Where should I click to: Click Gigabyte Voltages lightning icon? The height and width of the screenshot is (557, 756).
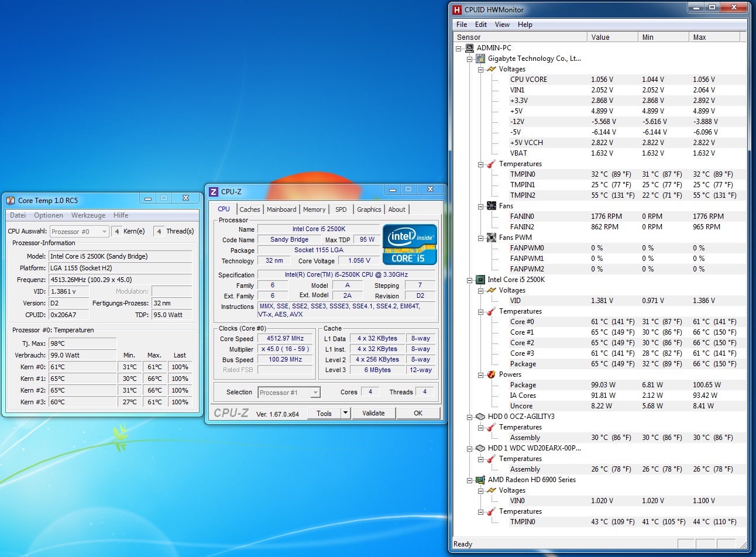491,69
